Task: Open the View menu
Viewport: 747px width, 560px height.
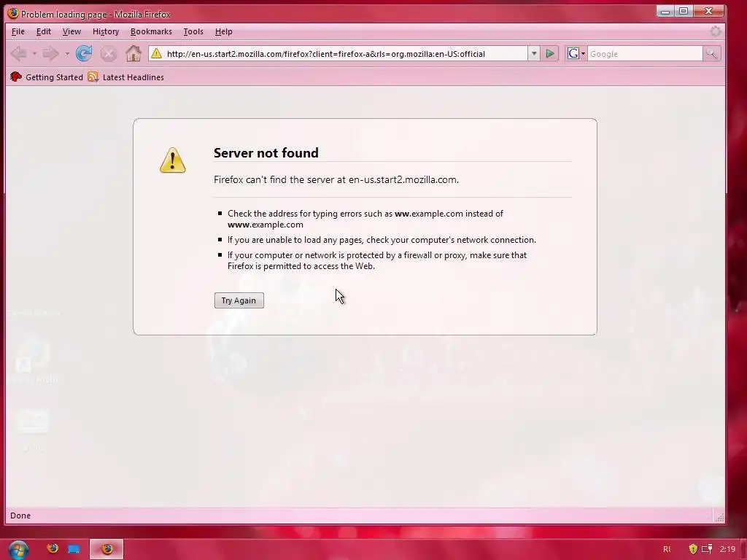Action: tap(71, 31)
